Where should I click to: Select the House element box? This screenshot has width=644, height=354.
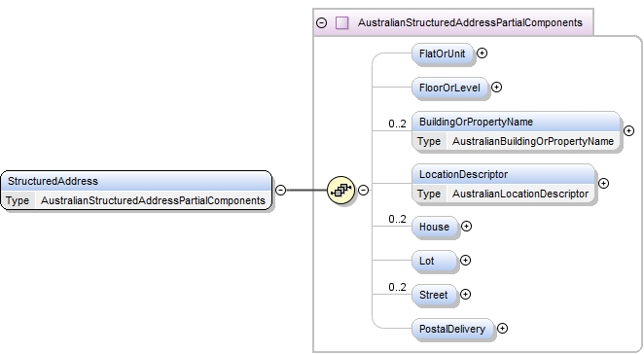pyautogui.click(x=435, y=227)
